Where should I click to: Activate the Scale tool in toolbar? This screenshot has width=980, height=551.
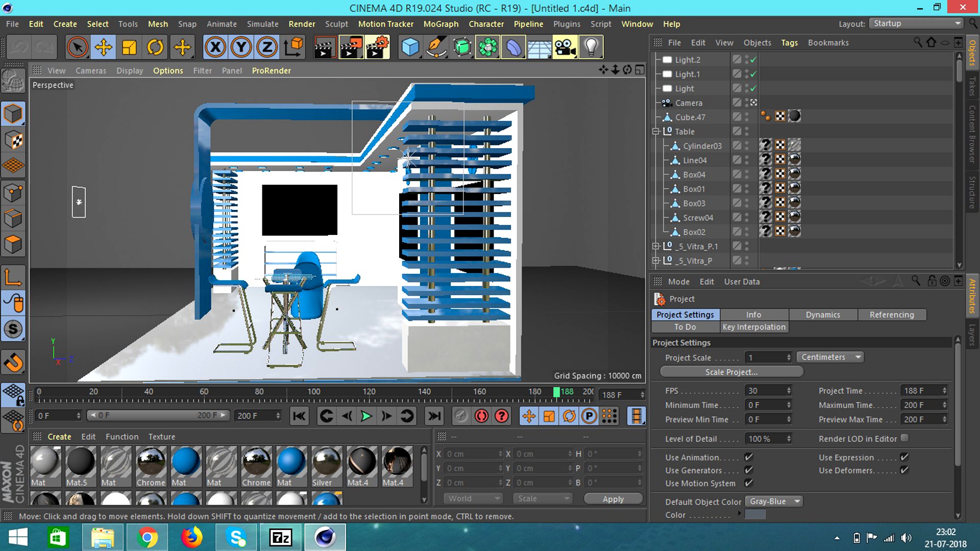(129, 47)
